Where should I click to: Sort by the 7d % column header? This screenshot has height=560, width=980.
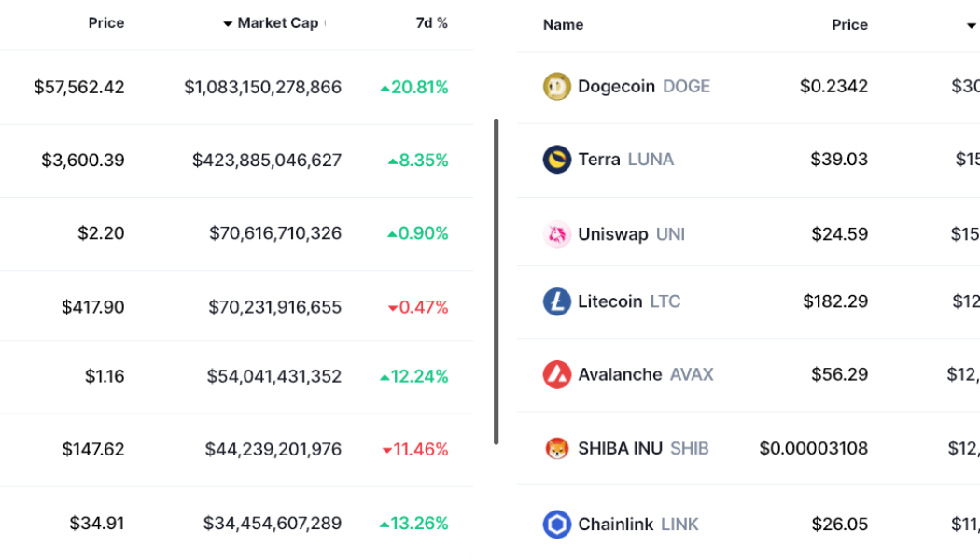(x=431, y=22)
